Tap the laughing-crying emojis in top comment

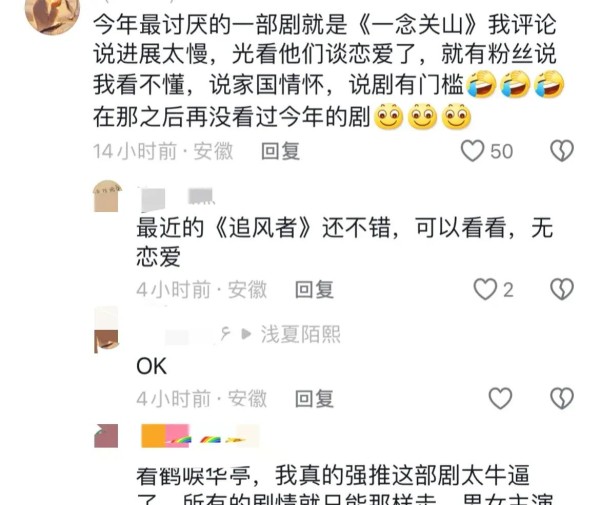(x=515, y=84)
